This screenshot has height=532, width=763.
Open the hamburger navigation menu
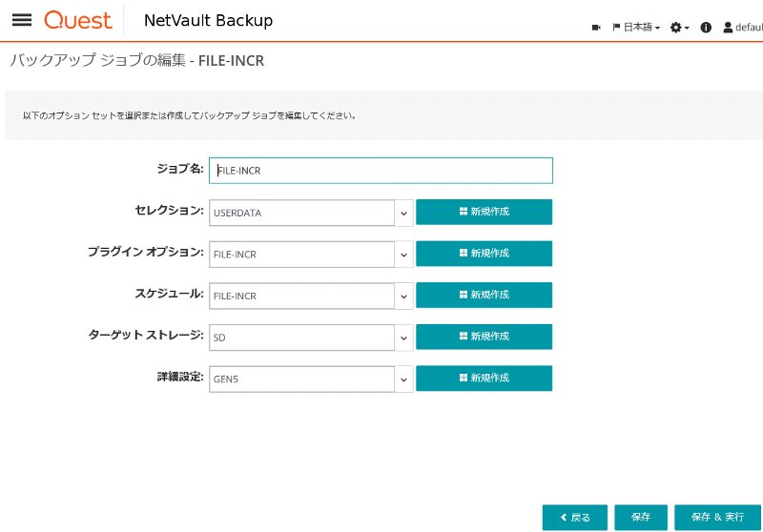22,20
